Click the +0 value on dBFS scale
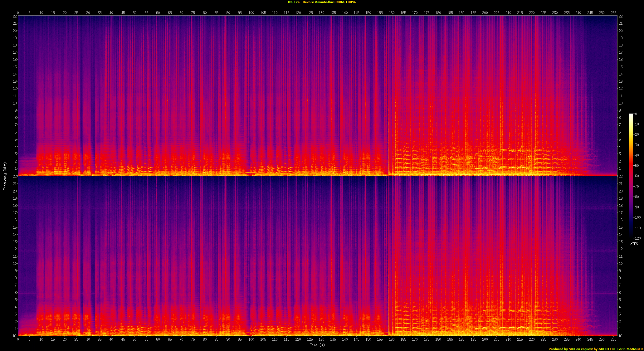Screen dimensions: 644x351 (635, 114)
